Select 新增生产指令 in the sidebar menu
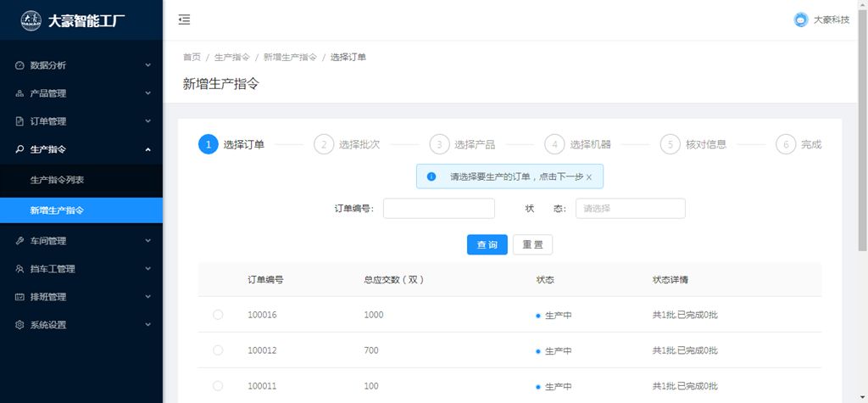Image resolution: width=868 pixels, height=403 pixels. (58, 210)
